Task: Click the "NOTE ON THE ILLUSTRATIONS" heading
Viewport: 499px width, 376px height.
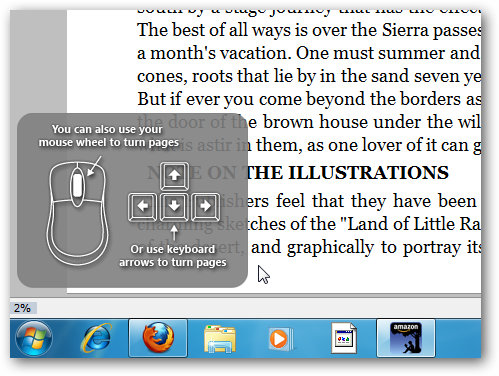Action: 298,173
